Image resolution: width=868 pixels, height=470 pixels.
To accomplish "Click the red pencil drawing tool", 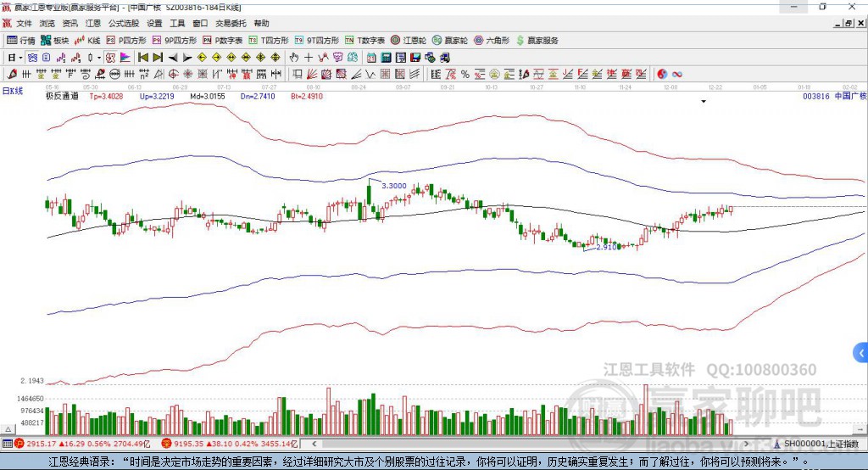I will pyautogui.click(x=12, y=75).
